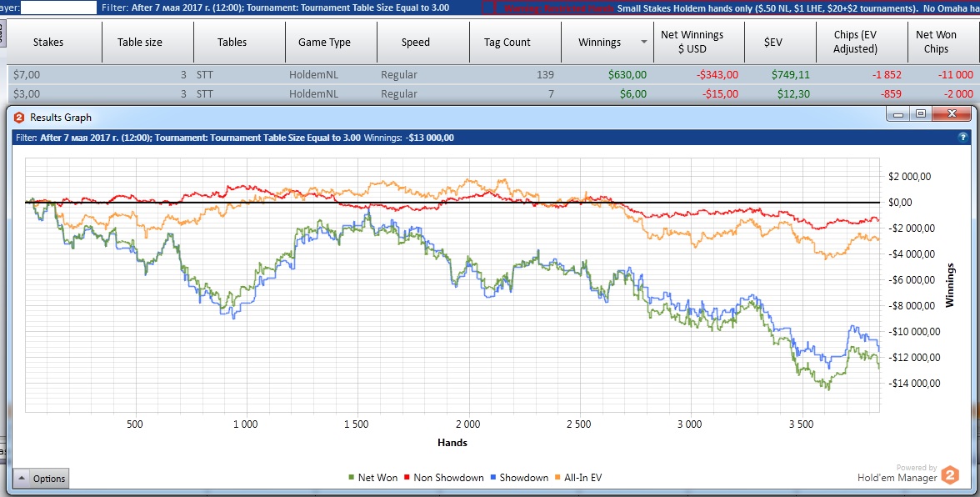Image resolution: width=980 pixels, height=497 pixels.
Task: Click the help question mark icon
Action: pos(963,137)
